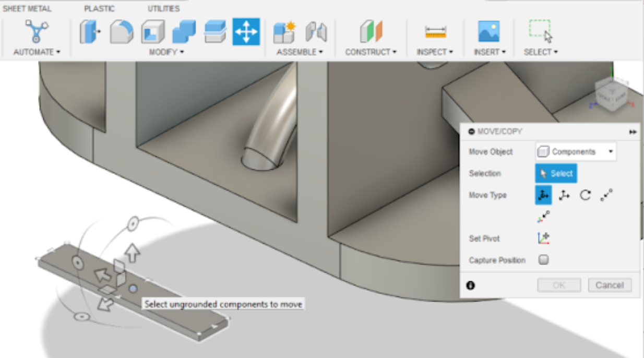Click the manipulator's center point handle
This screenshot has height=358, width=644.
[133, 289]
